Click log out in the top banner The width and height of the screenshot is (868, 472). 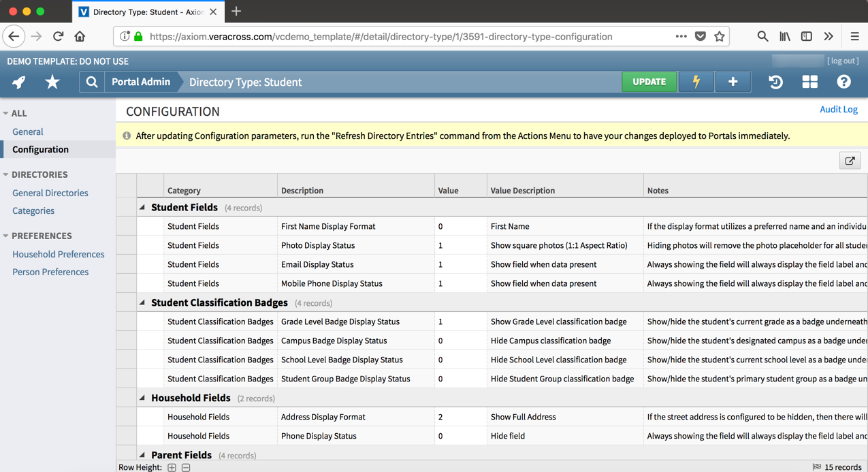[x=843, y=61]
